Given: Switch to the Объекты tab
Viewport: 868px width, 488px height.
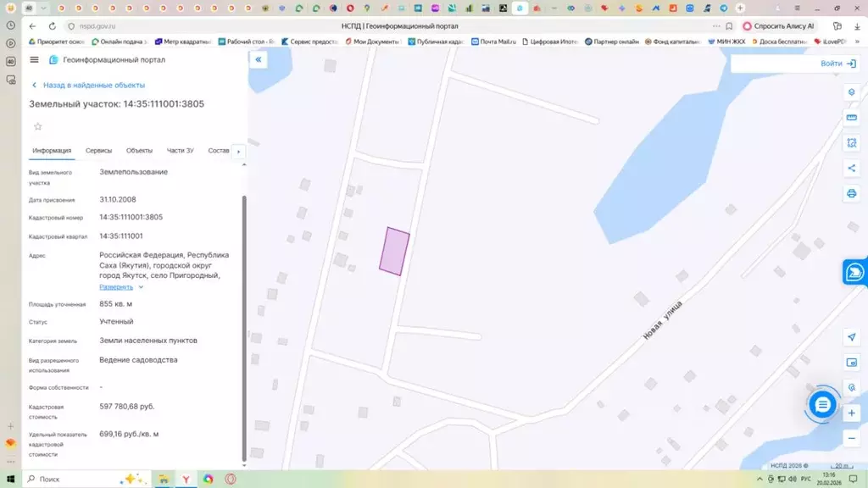Looking at the screenshot, I should click(x=139, y=151).
